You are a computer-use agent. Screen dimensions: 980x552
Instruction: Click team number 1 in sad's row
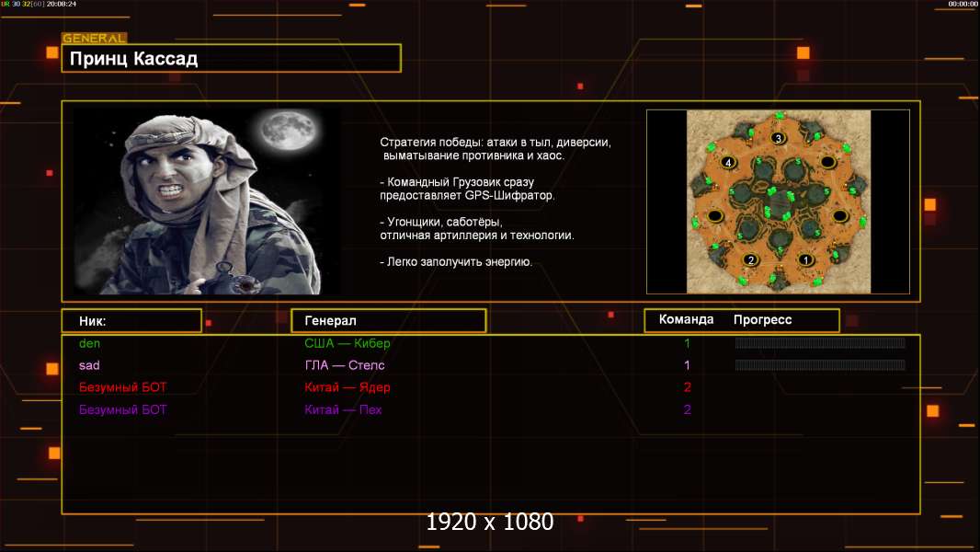click(x=687, y=365)
